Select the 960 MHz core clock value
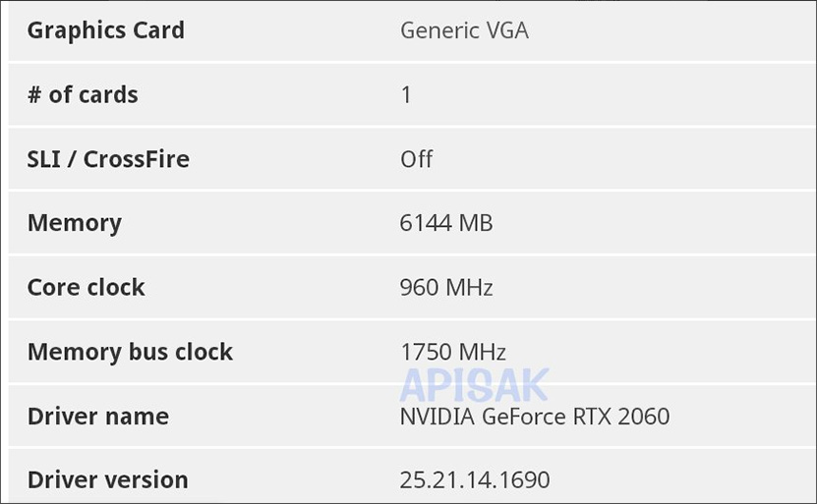817x504 pixels. 446,288
